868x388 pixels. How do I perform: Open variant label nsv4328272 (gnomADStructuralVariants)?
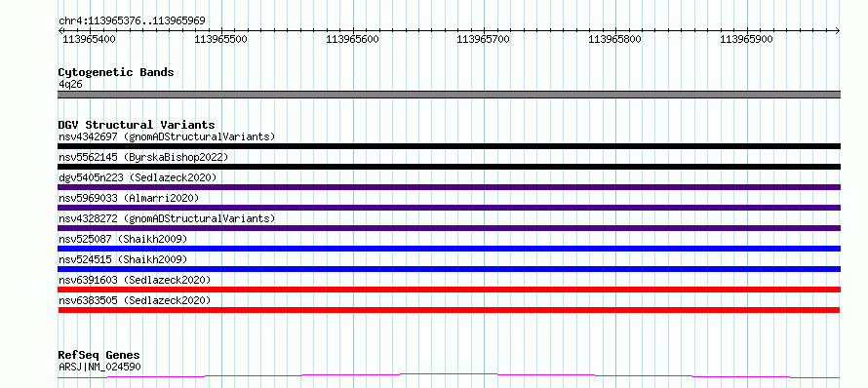pos(167,218)
